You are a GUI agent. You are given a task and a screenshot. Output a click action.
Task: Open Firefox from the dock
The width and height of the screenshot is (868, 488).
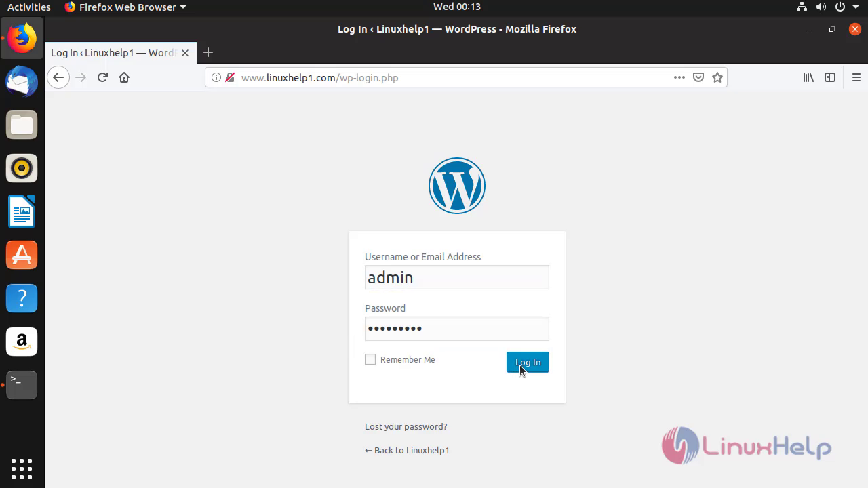pos(22,38)
